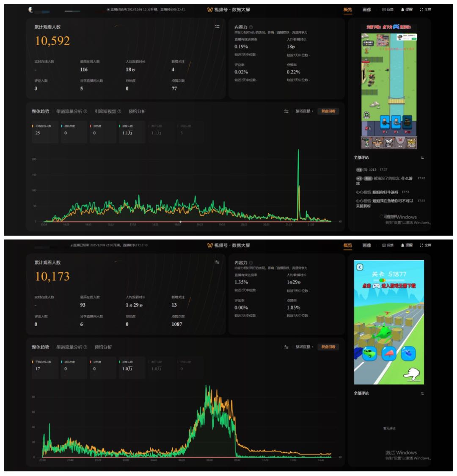Click the 全部评论 filter icon above the 什么游戏 comment
The width and height of the screenshot is (457, 476).
[x=422, y=158]
